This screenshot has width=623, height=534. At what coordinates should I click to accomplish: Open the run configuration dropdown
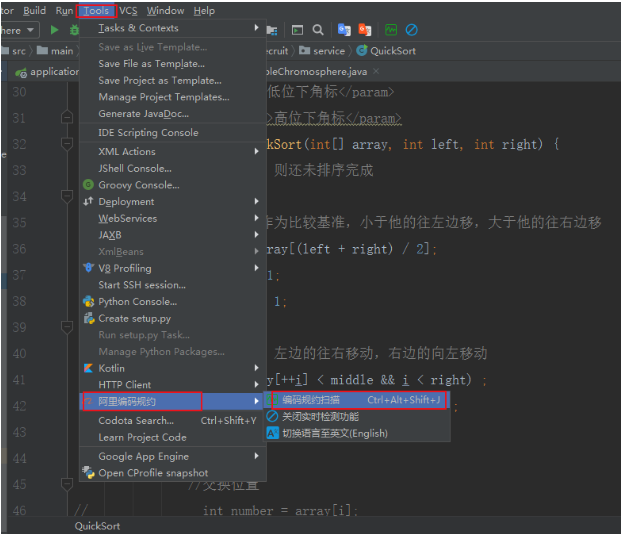click(18, 30)
